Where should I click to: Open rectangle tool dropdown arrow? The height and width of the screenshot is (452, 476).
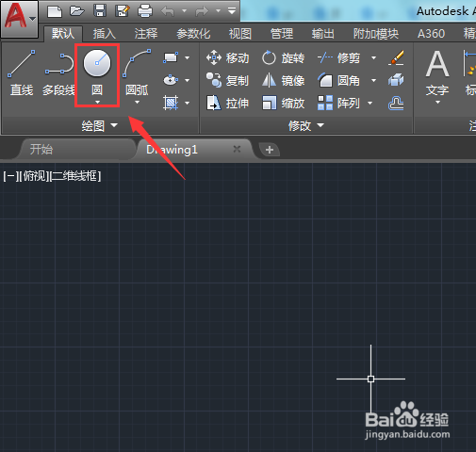click(188, 57)
